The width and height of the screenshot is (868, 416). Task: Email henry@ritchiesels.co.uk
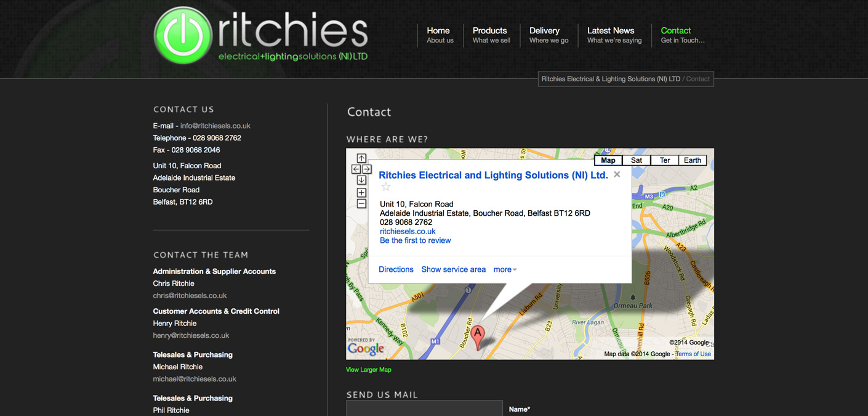click(191, 336)
